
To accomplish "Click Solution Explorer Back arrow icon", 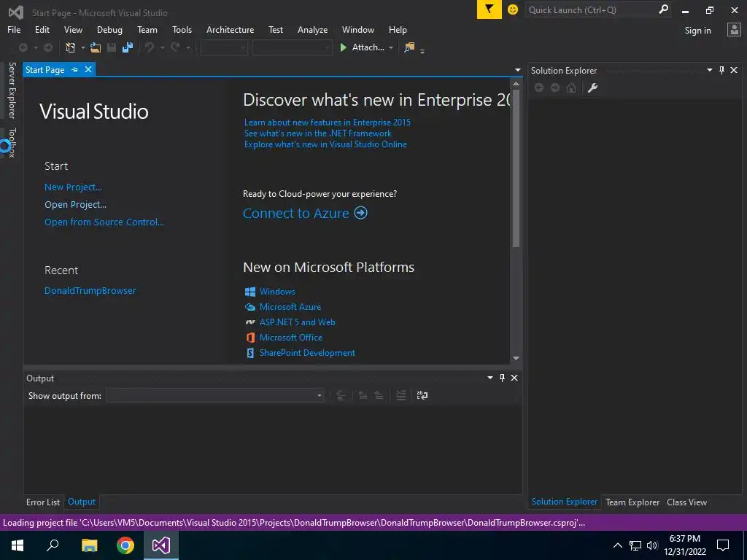I will tap(539, 87).
